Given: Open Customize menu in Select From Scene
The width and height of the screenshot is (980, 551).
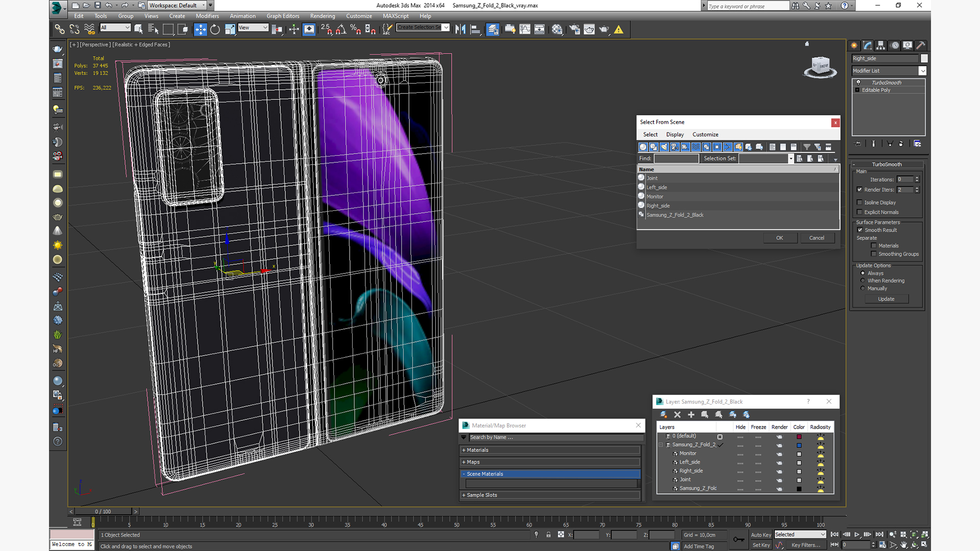Looking at the screenshot, I should coord(705,135).
